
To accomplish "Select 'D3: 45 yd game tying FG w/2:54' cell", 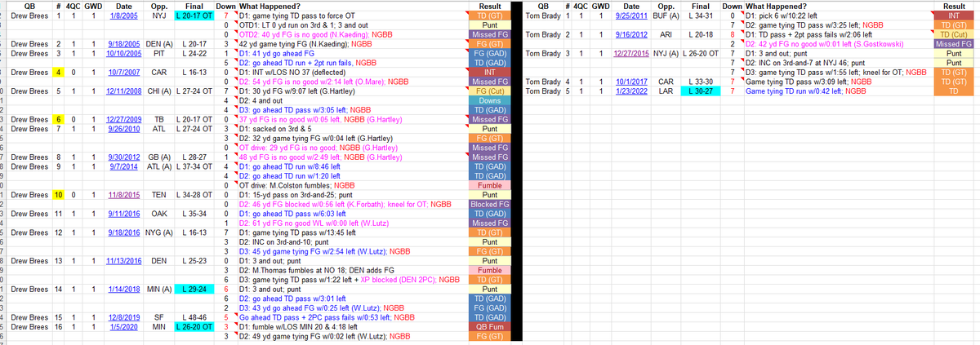I will pos(352,251).
